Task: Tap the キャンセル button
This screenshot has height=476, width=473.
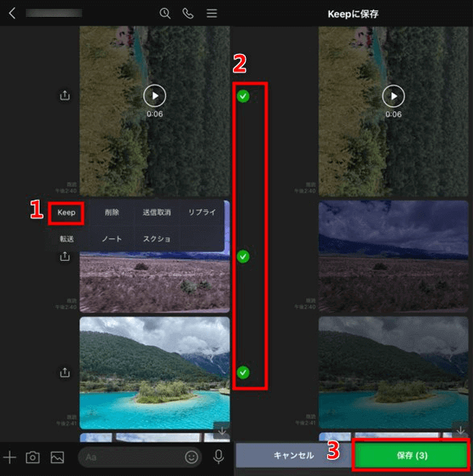Action: 294,455
